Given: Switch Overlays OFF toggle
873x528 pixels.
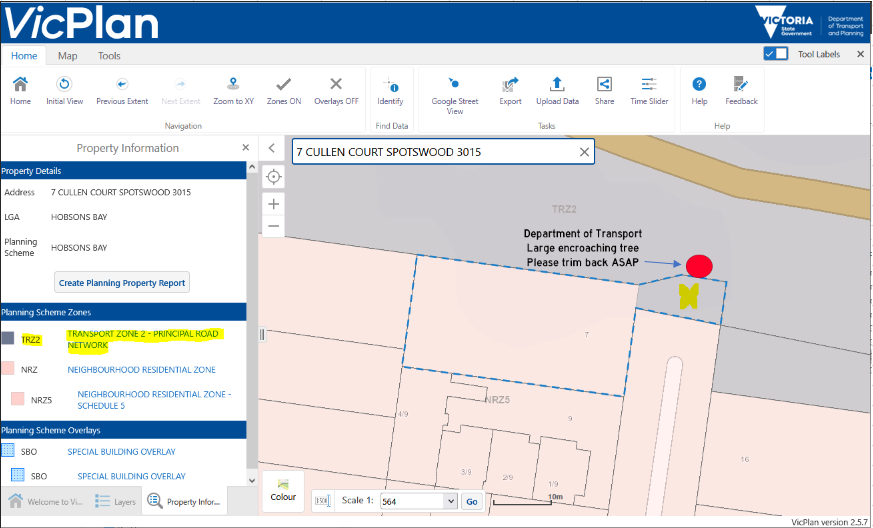Looking at the screenshot, I should point(336,85).
